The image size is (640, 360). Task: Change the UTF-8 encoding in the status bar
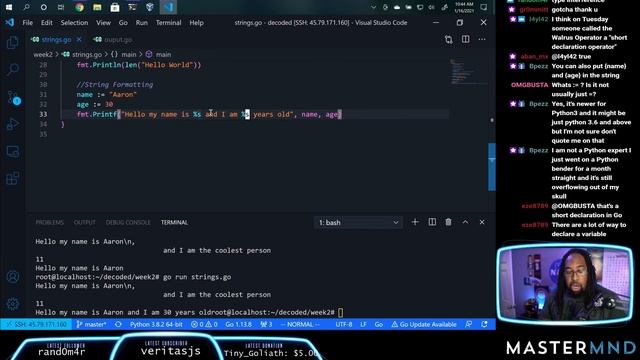[x=344, y=324]
